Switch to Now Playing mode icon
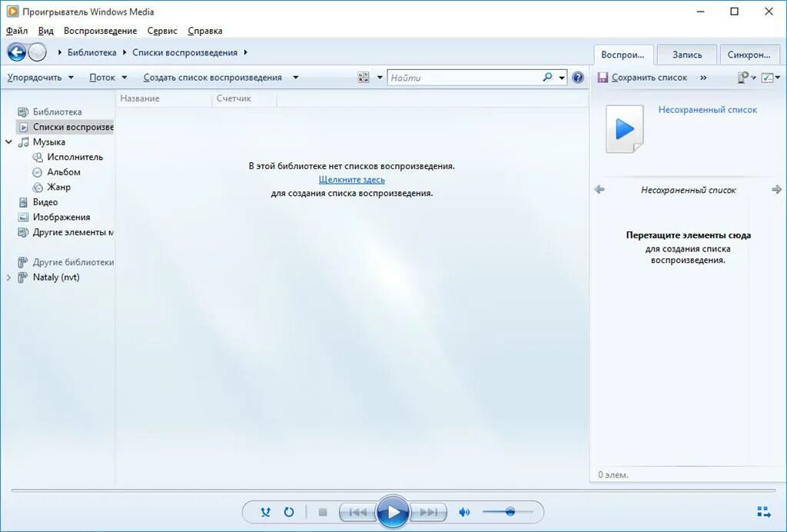The image size is (787, 532). tap(763, 512)
